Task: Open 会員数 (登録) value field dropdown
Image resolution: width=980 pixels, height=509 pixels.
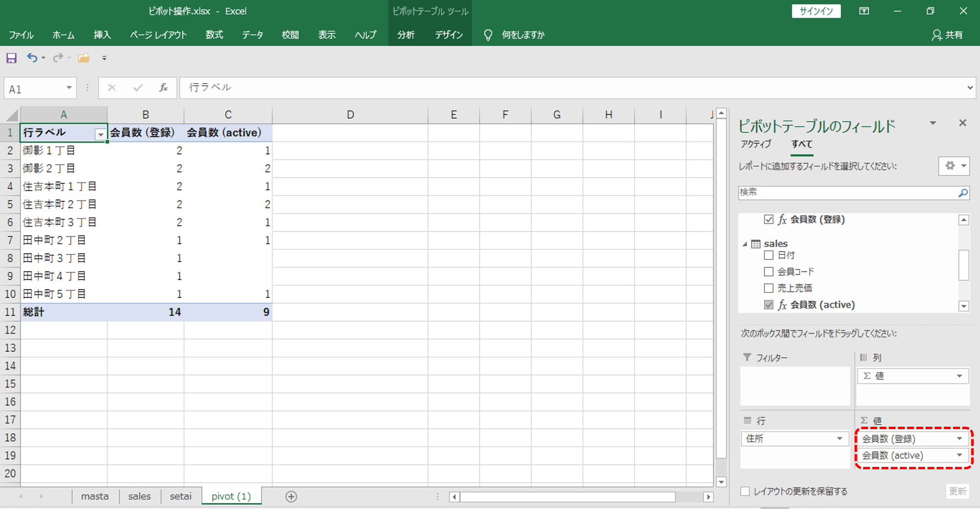Action: click(959, 438)
